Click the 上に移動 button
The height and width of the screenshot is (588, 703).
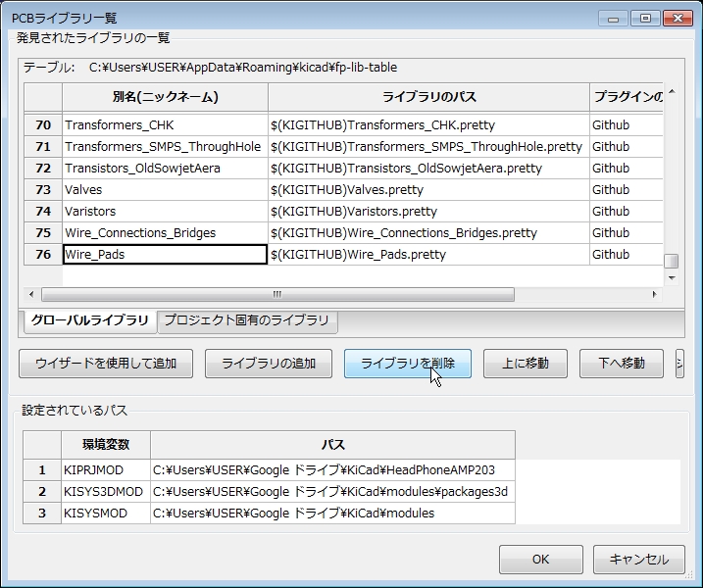525,364
